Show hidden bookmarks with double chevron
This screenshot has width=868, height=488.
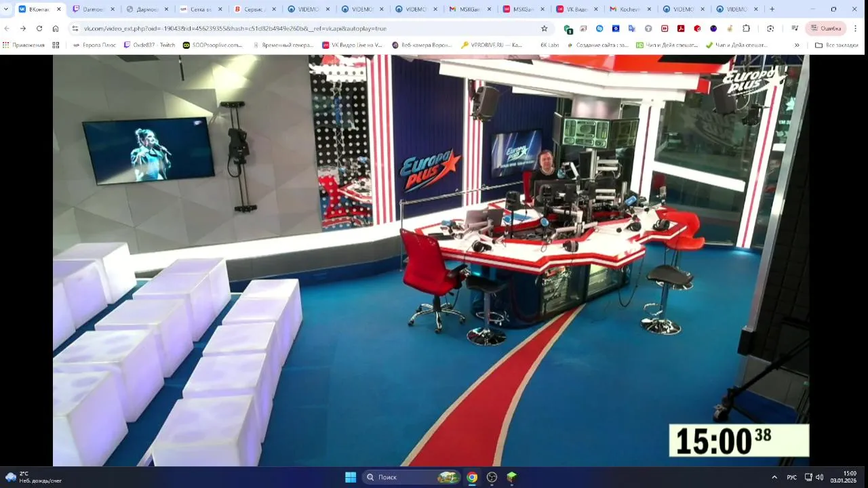click(x=797, y=45)
